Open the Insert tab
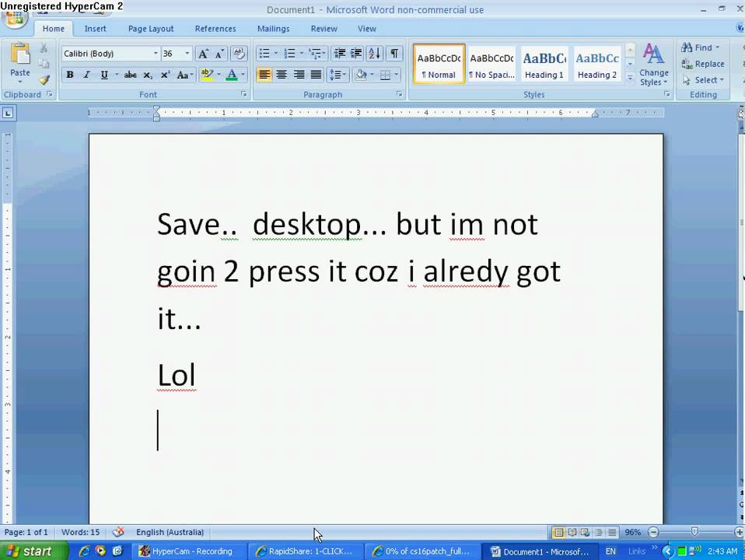Screen dimensions: 745x560 pos(95,29)
